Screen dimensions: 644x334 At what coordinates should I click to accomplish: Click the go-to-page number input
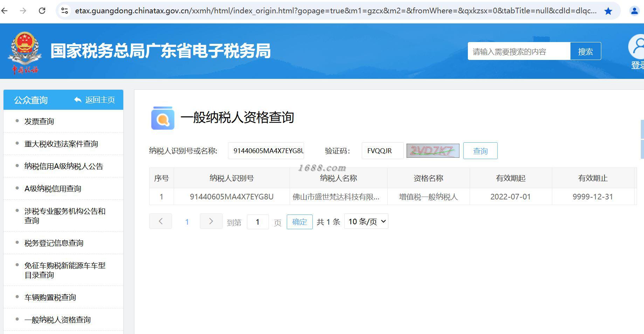[258, 222]
